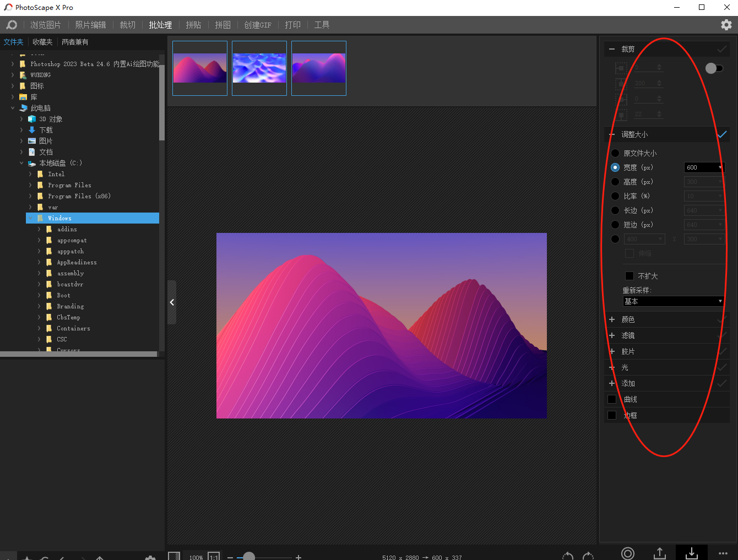
Task: Click the zoom slider handle
Action: coord(249,557)
